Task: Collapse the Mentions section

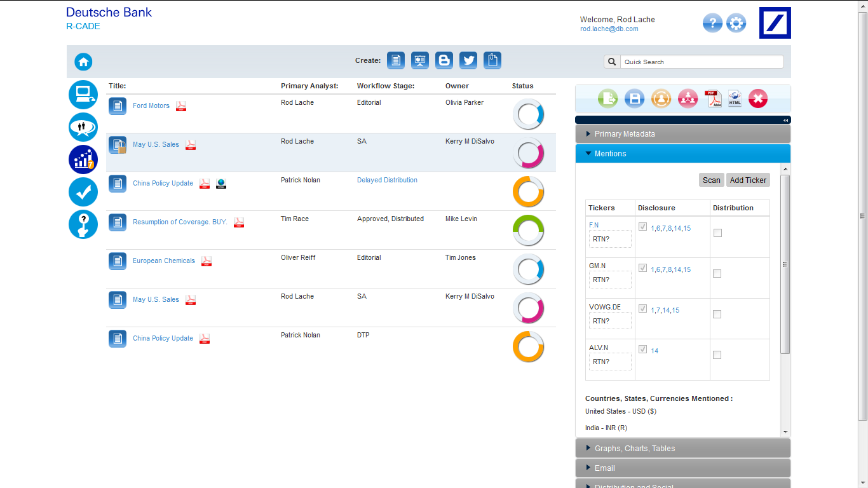Action: pos(683,154)
